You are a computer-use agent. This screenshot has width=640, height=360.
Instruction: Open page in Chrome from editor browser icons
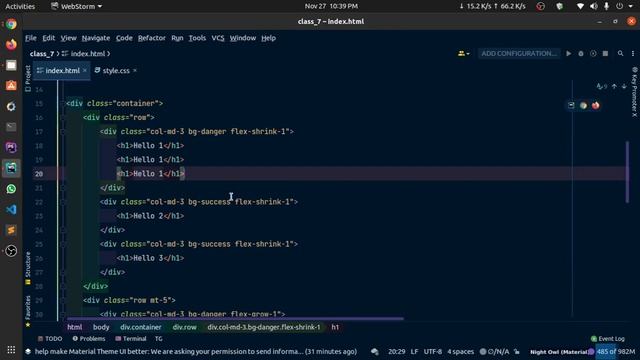pos(583,105)
